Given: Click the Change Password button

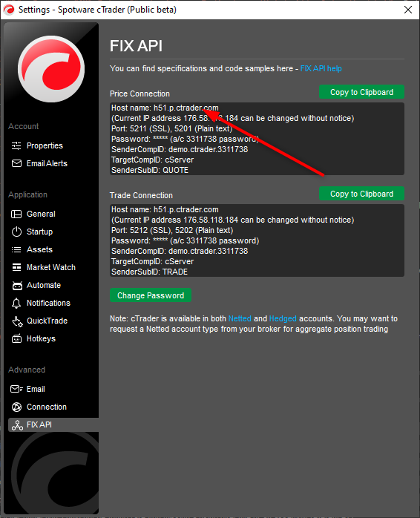Looking at the screenshot, I should (151, 295).
